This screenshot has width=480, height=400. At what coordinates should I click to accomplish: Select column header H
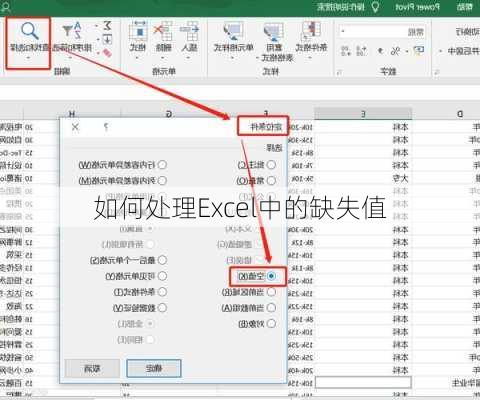pyautogui.click(x=72, y=114)
